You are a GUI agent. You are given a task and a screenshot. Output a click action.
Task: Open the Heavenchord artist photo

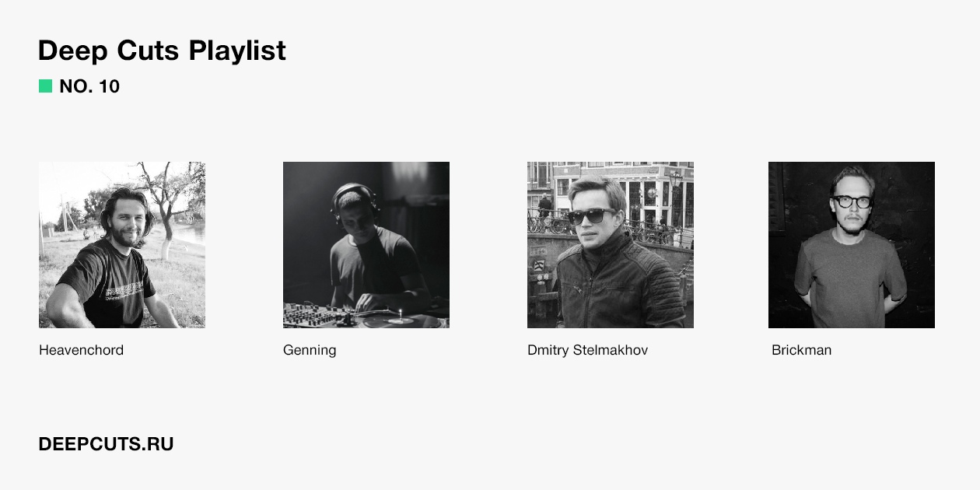[x=122, y=245]
